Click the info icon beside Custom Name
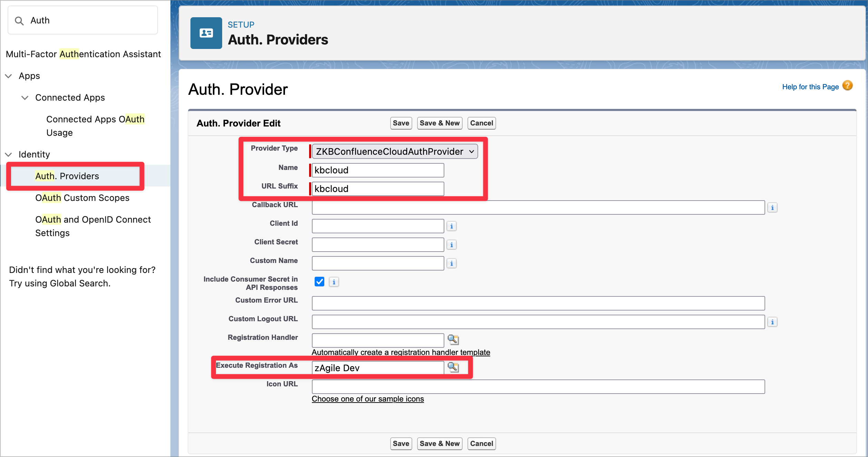 pyautogui.click(x=451, y=263)
